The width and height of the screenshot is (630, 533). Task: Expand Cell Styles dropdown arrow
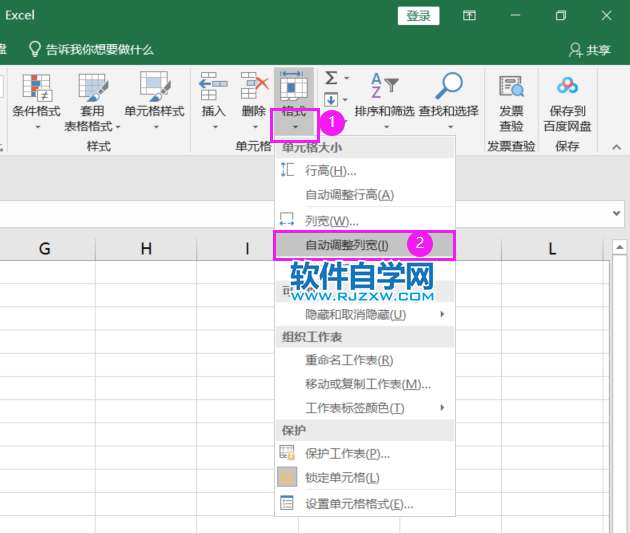click(156, 127)
